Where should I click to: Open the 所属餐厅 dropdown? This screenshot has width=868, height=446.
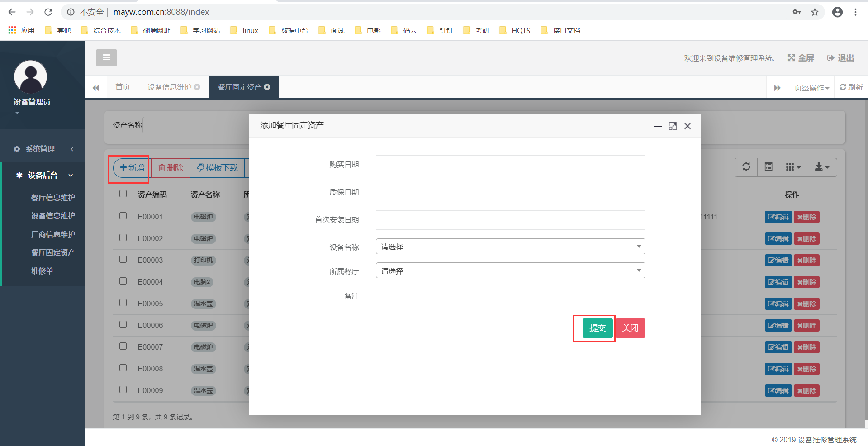[510, 270]
